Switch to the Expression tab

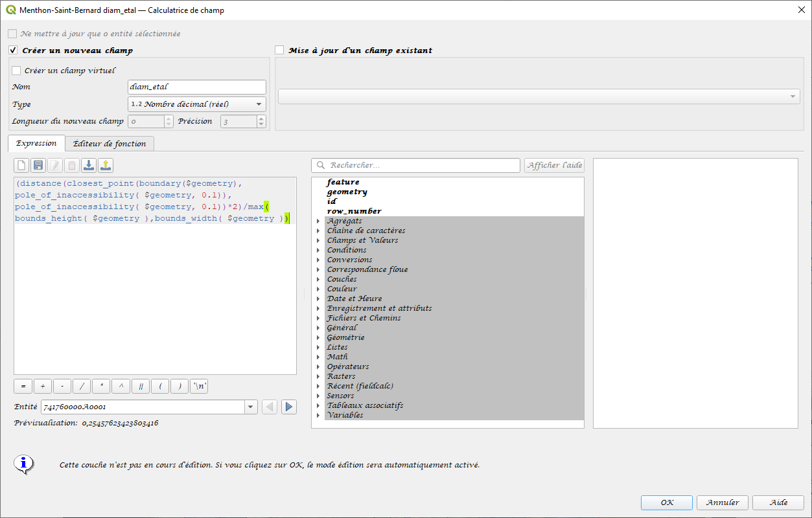coord(36,143)
